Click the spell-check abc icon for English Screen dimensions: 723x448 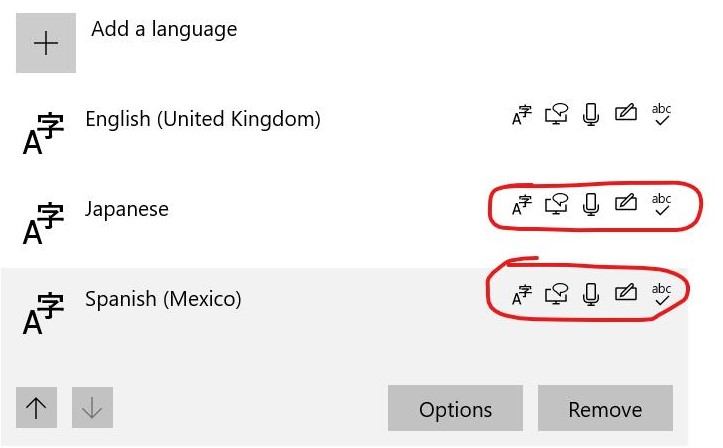click(661, 114)
